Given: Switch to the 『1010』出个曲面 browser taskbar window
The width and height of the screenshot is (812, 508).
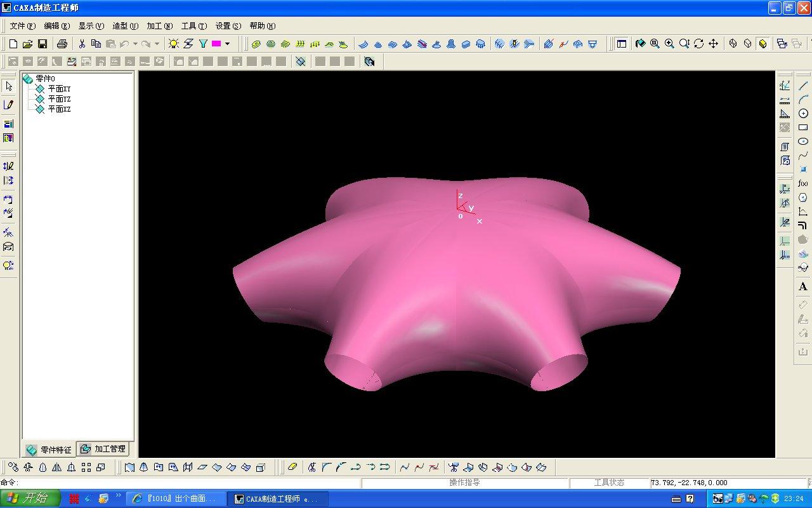Looking at the screenshot, I should [x=176, y=498].
